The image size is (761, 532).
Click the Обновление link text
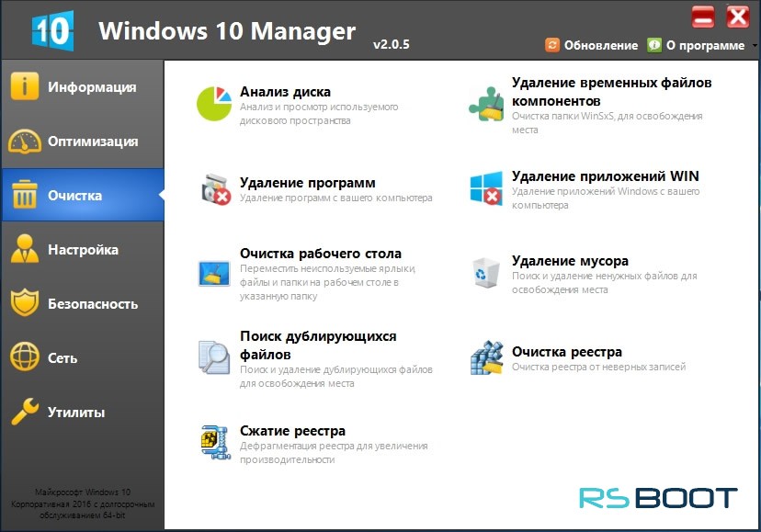(x=601, y=46)
